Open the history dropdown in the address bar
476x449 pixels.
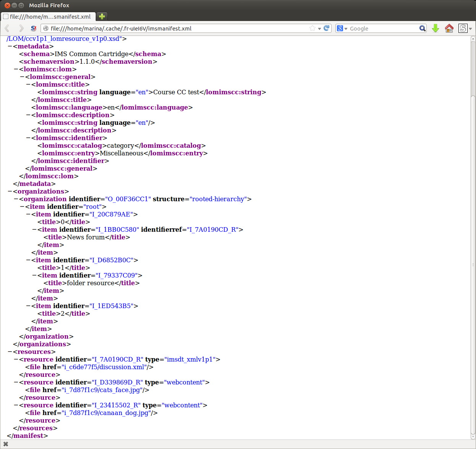point(319,29)
